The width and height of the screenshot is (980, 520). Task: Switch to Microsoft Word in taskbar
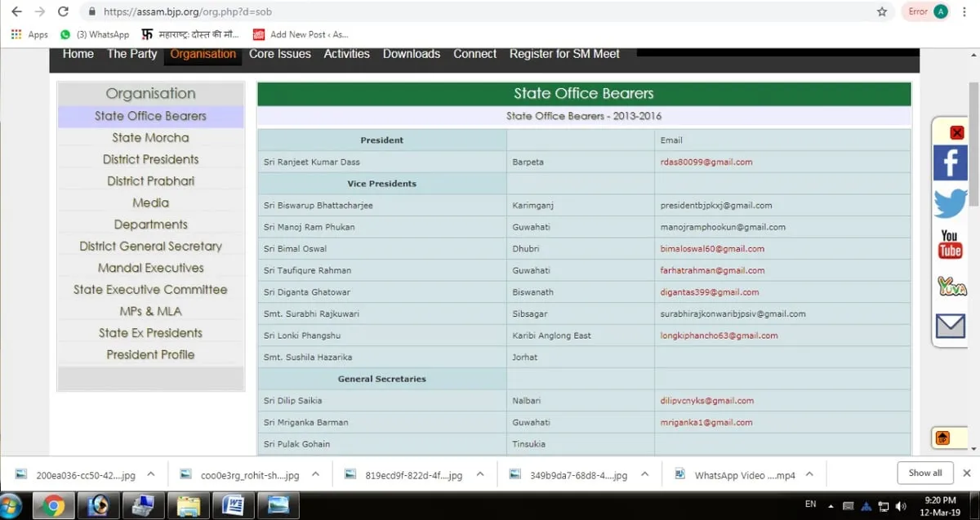[x=233, y=506]
